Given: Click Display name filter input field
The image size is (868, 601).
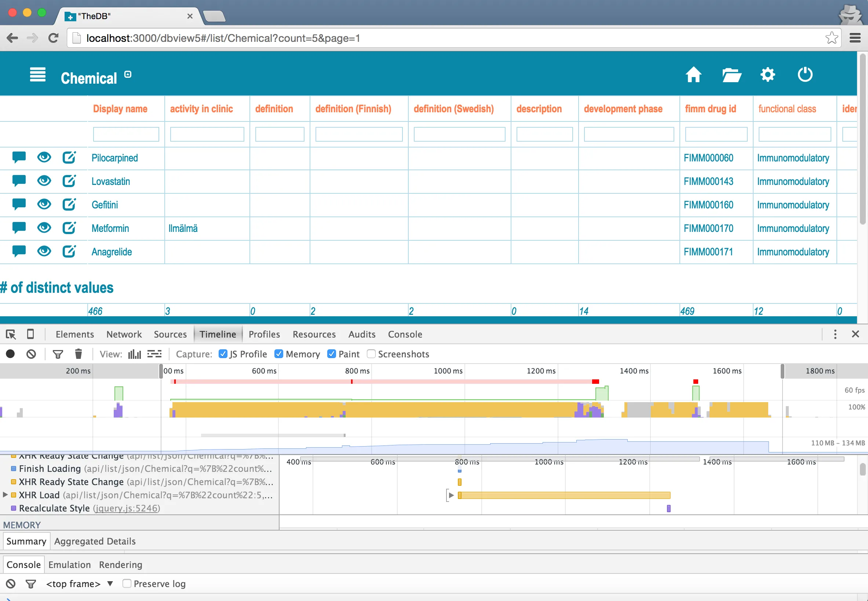Looking at the screenshot, I should click(126, 134).
